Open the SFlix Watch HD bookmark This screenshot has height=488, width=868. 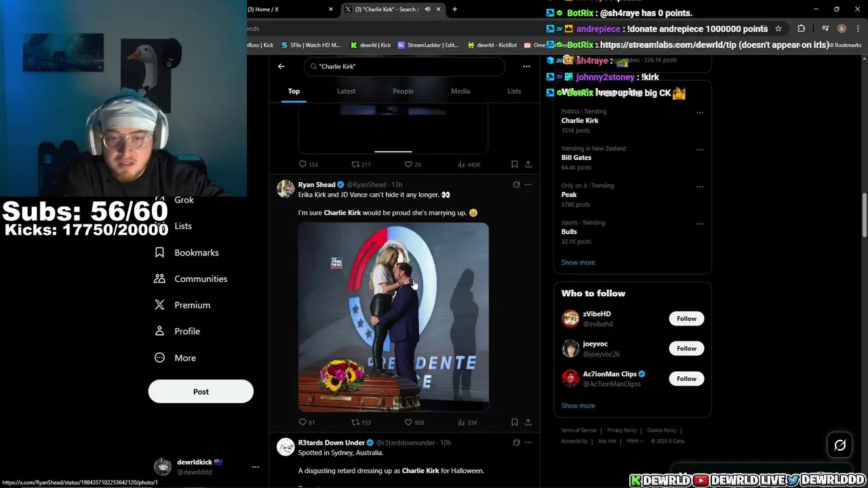(x=311, y=45)
